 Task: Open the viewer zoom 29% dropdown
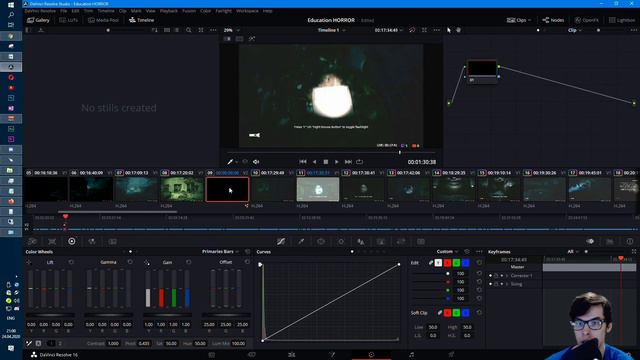click(x=231, y=30)
